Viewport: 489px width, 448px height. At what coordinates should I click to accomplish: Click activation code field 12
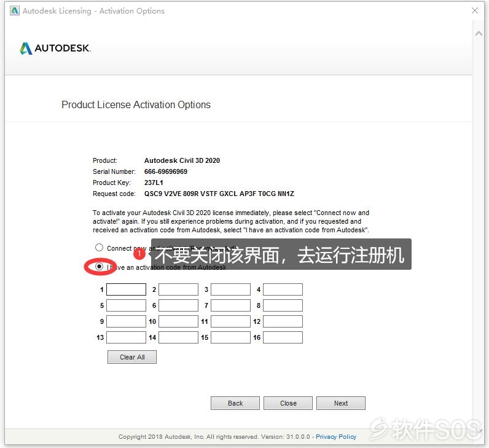(x=283, y=321)
